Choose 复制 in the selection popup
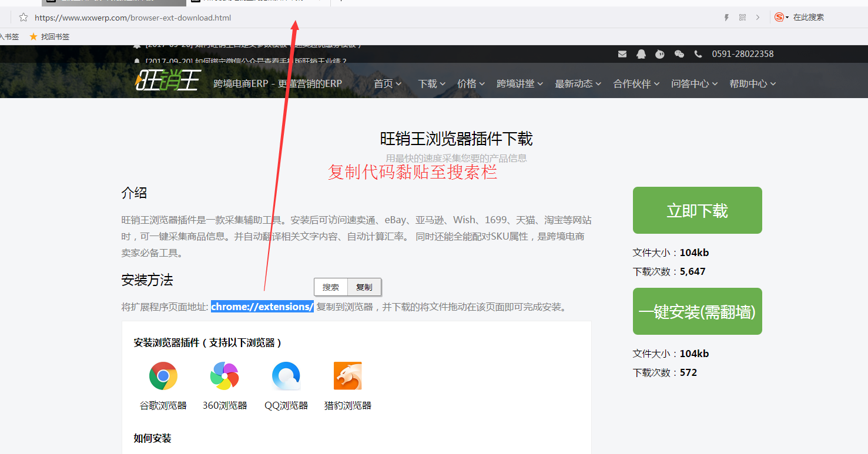Image resolution: width=868 pixels, height=454 pixels. click(x=364, y=287)
